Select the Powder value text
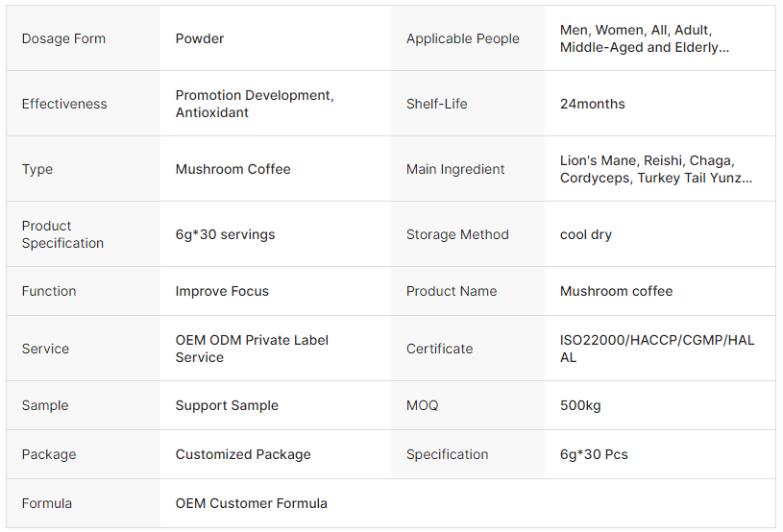783x532 pixels. tap(199, 38)
